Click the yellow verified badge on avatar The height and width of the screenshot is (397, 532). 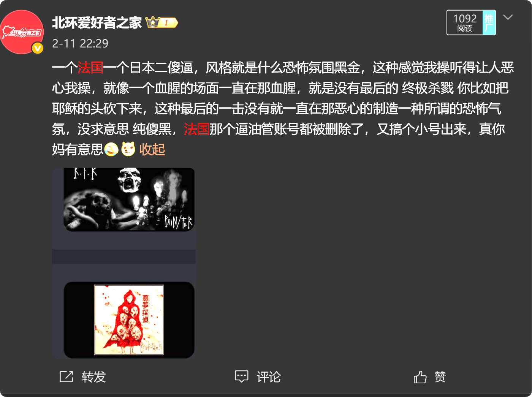tap(37, 48)
